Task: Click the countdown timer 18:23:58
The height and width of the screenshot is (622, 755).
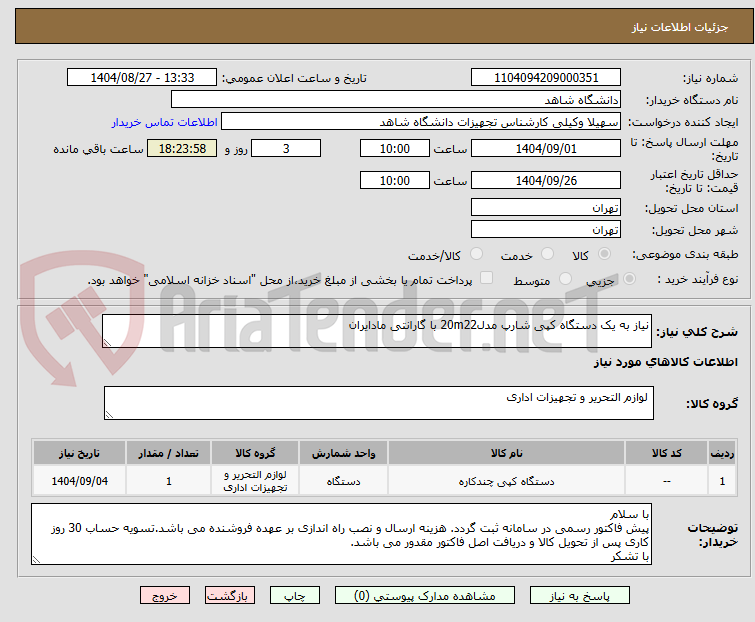Action: (x=182, y=148)
